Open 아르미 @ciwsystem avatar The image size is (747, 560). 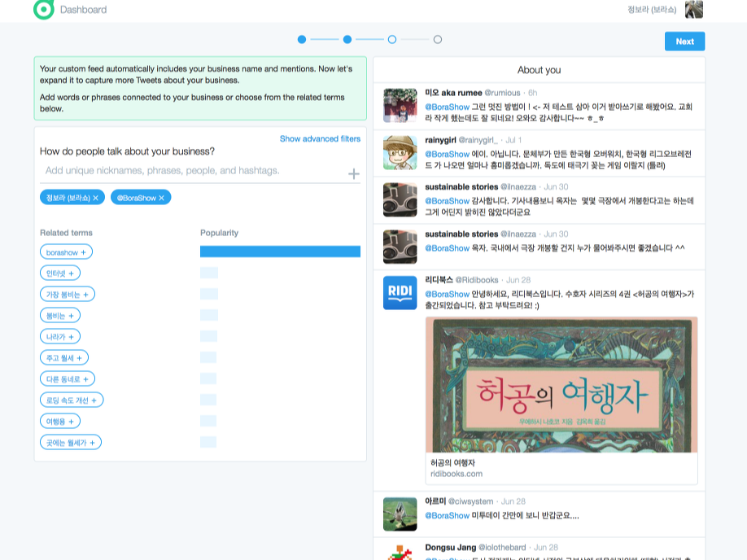(400, 514)
